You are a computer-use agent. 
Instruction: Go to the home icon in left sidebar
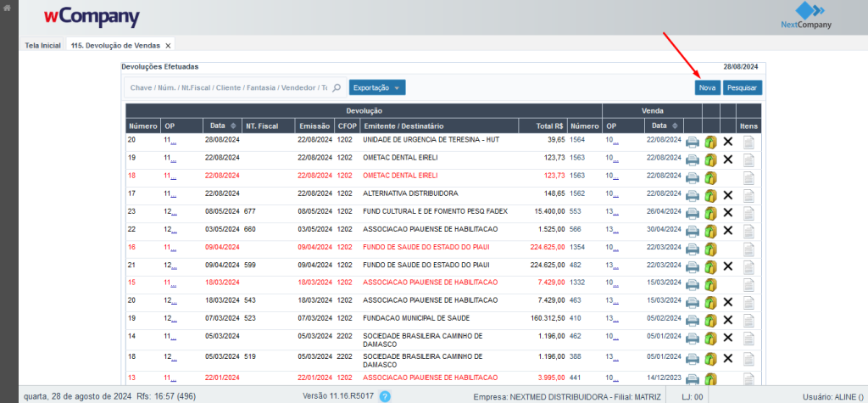(x=7, y=8)
